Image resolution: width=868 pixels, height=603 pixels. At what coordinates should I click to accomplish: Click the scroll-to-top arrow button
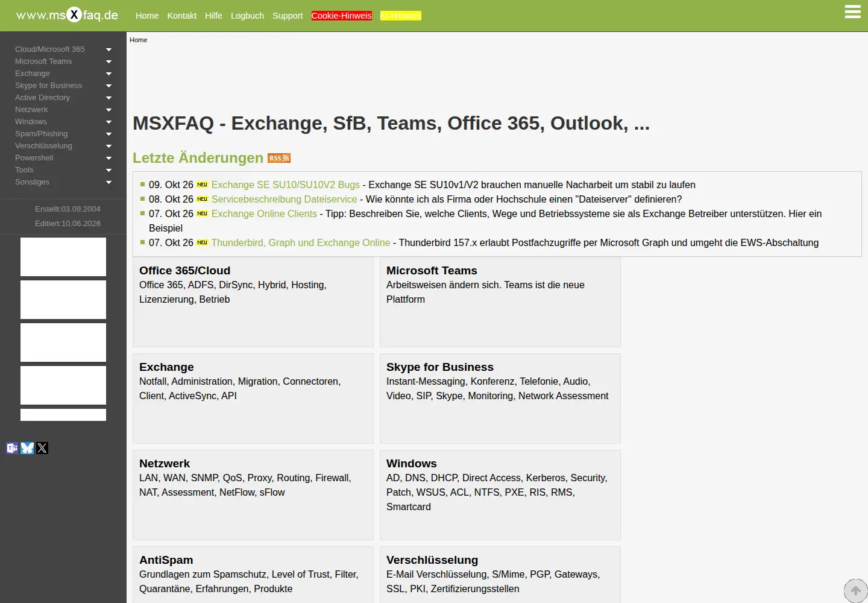tap(855, 591)
